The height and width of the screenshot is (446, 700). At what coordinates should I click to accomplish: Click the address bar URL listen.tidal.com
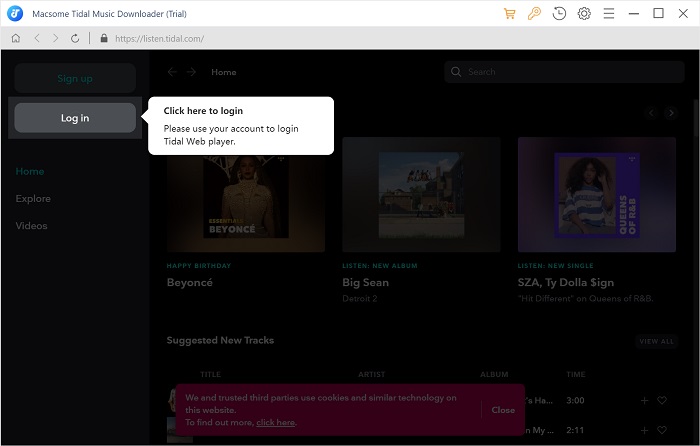(x=159, y=38)
